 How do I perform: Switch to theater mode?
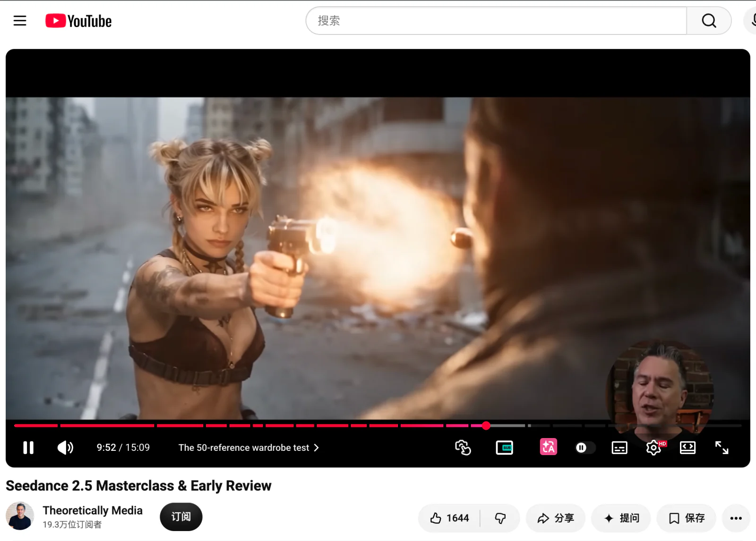(687, 448)
